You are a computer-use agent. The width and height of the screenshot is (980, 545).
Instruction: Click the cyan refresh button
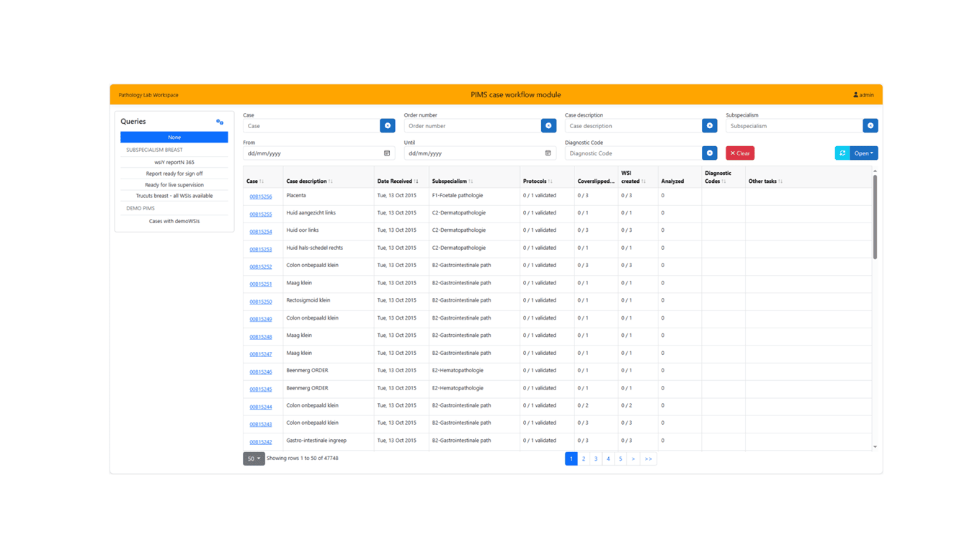(842, 153)
